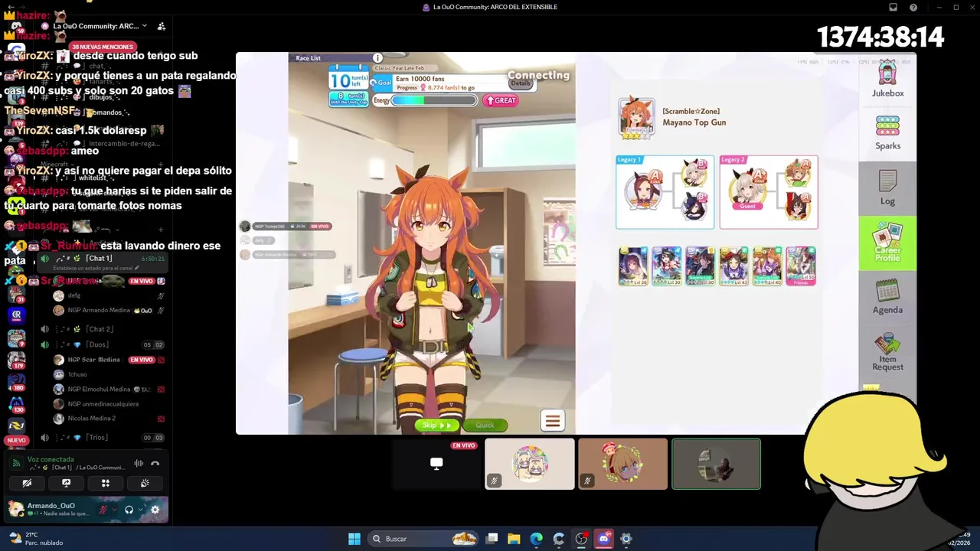Join the Chat 2 voice channel
Viewport: 980px width, 551px height.
tap(100, 329)
